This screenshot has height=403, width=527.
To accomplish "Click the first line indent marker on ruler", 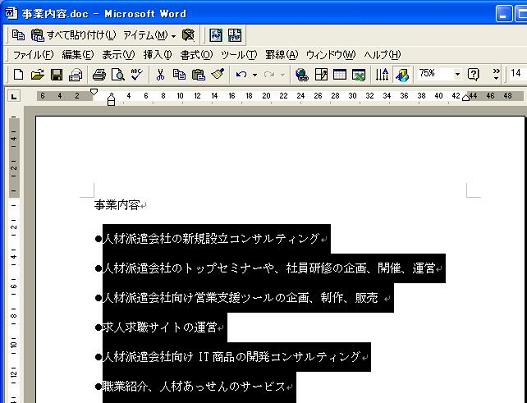I will [94, 91].
